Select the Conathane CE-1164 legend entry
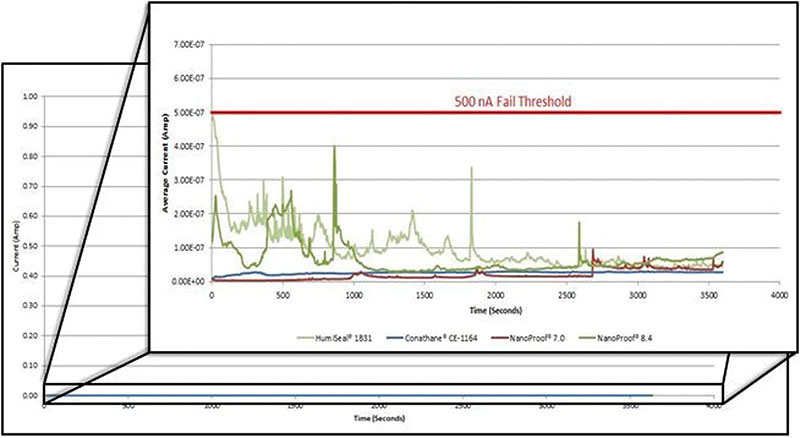Screen dimensions: 800x438 pyautogui.click(x=432, y=338)
